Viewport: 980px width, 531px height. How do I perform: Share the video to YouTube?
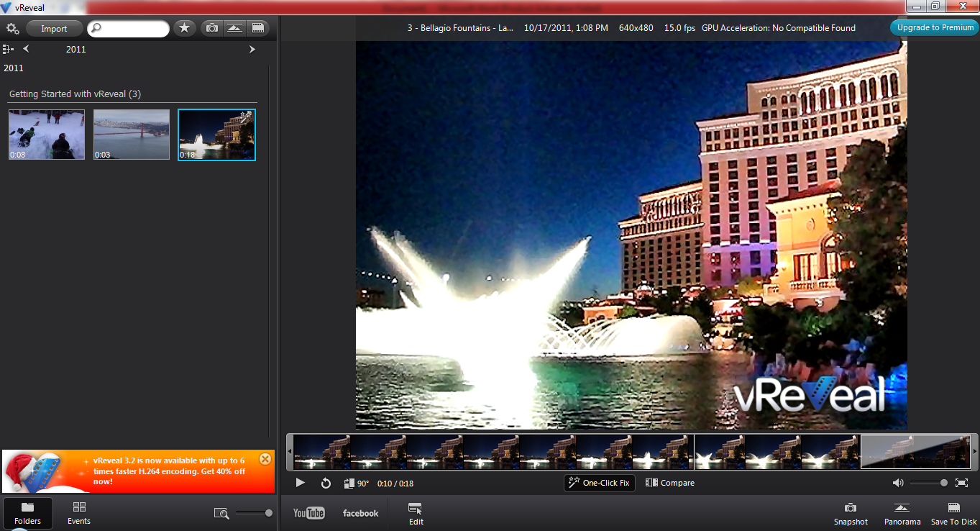coord(309,513)
